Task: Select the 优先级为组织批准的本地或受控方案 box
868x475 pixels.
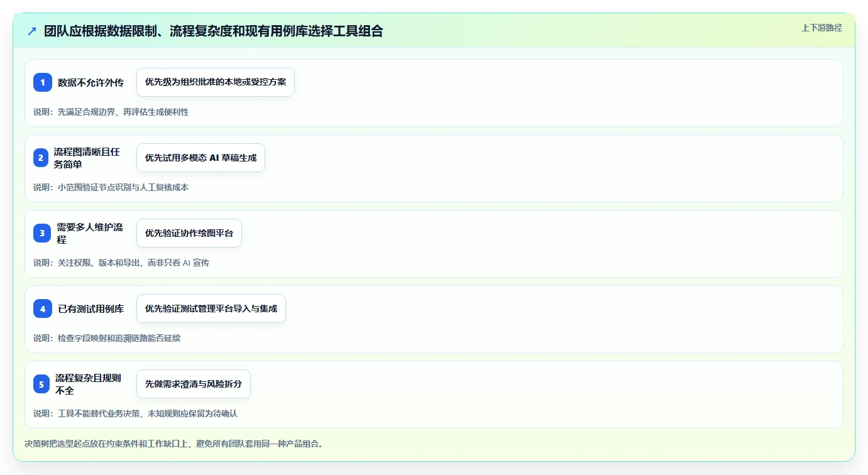Action: point(216,82)
